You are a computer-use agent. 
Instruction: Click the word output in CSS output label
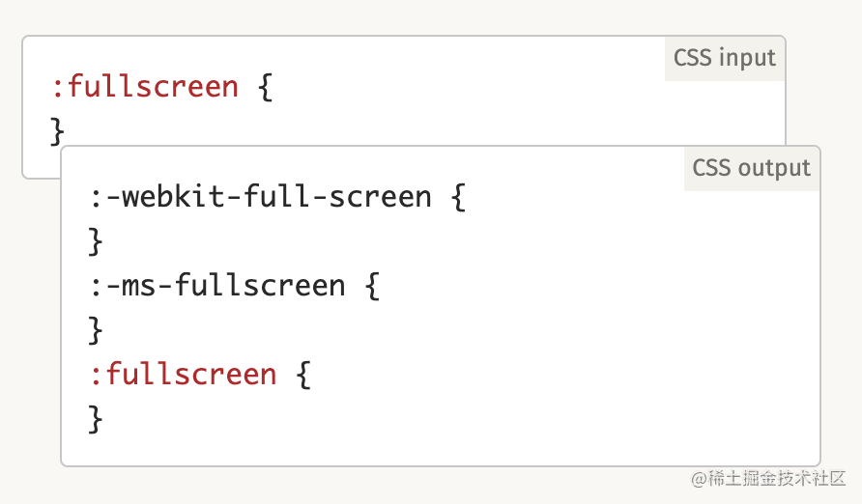[774, 169]
